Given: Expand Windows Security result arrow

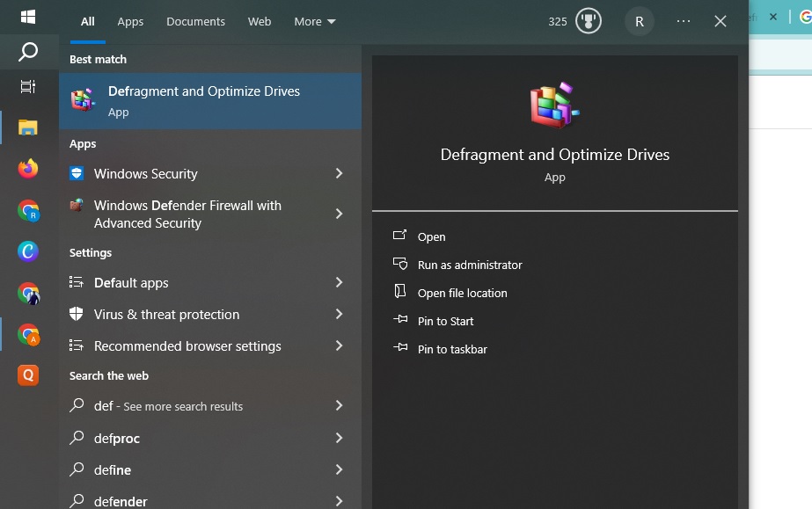Looking at the screenshot, I should point(339,174).
